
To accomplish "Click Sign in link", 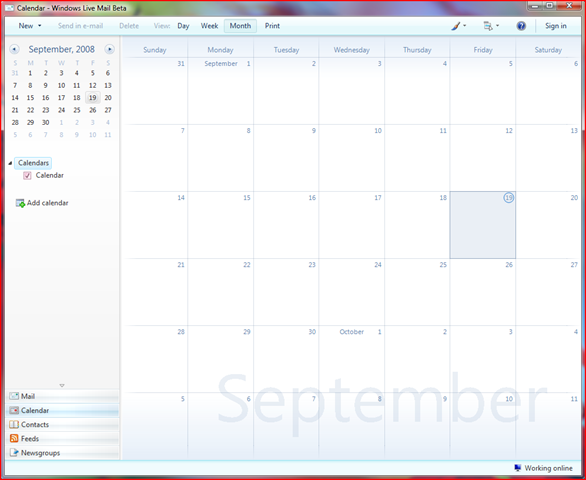I will point(556,26).
